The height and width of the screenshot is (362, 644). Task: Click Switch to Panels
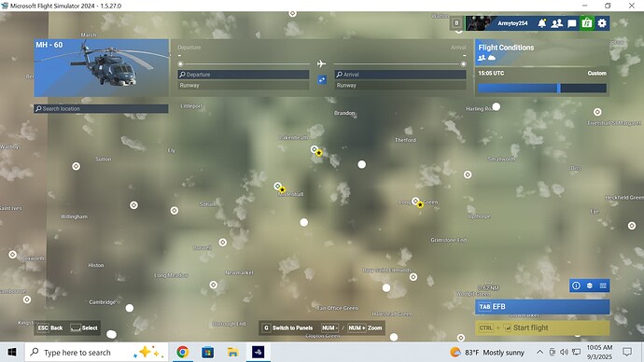coord(287,327)
